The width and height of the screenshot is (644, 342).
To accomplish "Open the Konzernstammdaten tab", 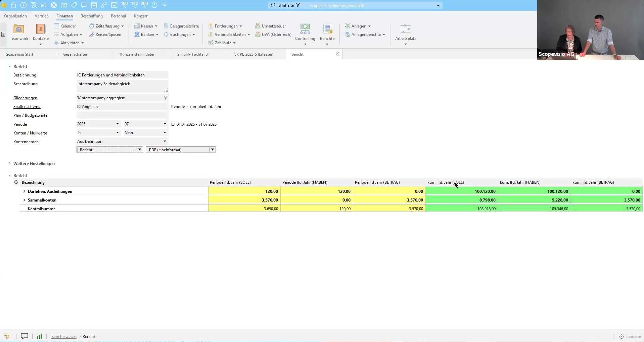I will pos(143,54).
